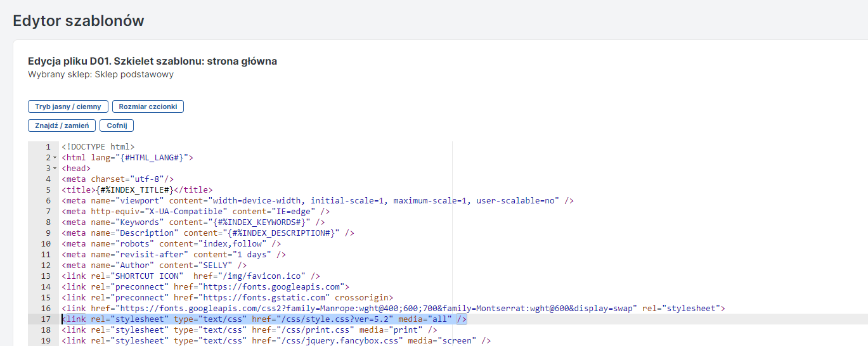This screenshot has height=346, width=868.
Task: Click the <!DOCTYPE html> code text
Action: pyautogui.click(x=98, y=147)
